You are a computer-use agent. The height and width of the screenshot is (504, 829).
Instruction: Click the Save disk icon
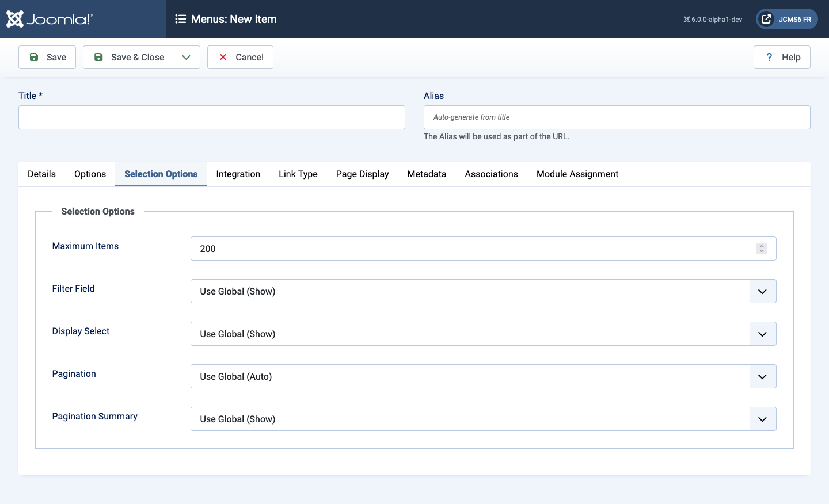[35, 57]
